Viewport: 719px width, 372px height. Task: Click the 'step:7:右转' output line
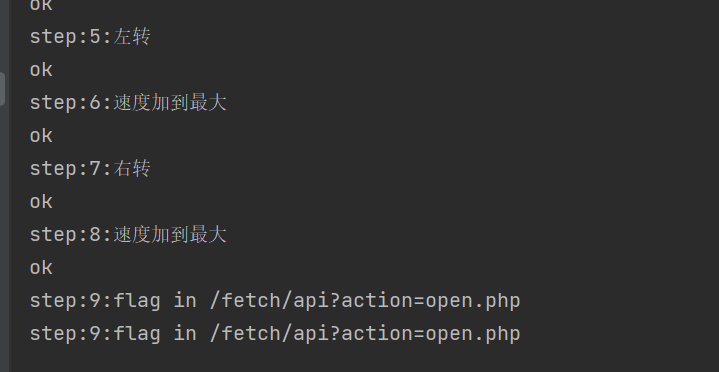point(90,169)
